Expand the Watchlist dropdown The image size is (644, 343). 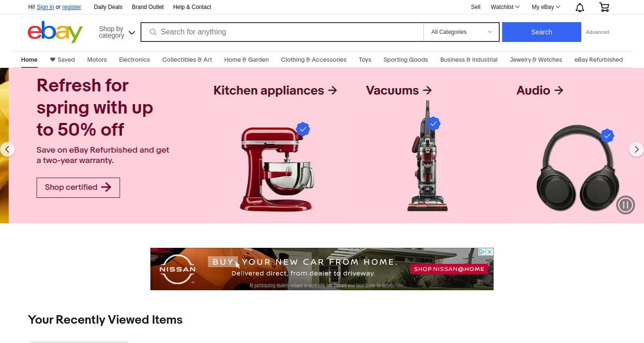[505, 7]
